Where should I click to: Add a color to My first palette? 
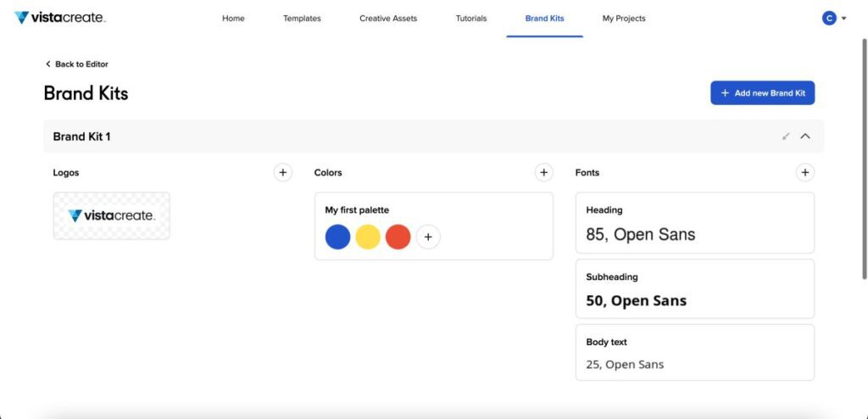(429, 237)
